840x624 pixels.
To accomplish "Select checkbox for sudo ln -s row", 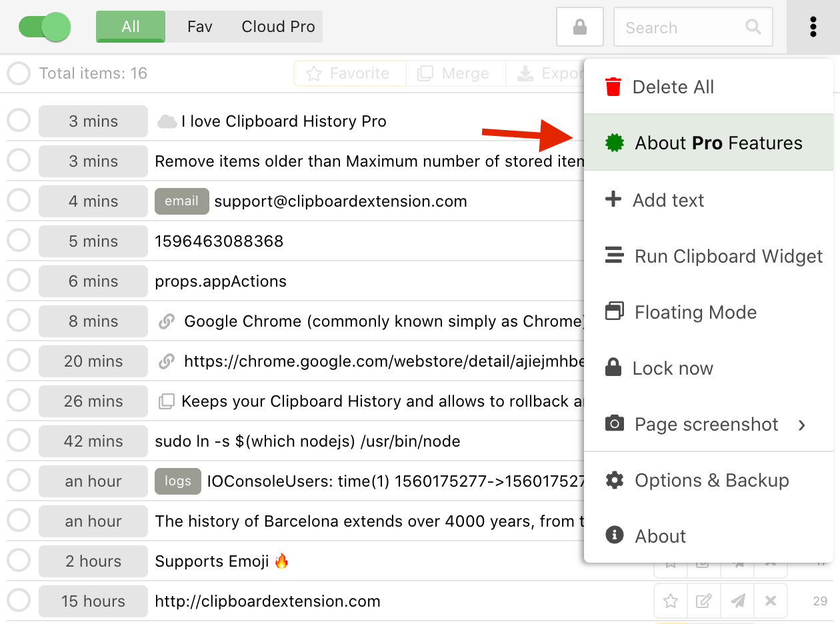I will click(x=19, y=441).
